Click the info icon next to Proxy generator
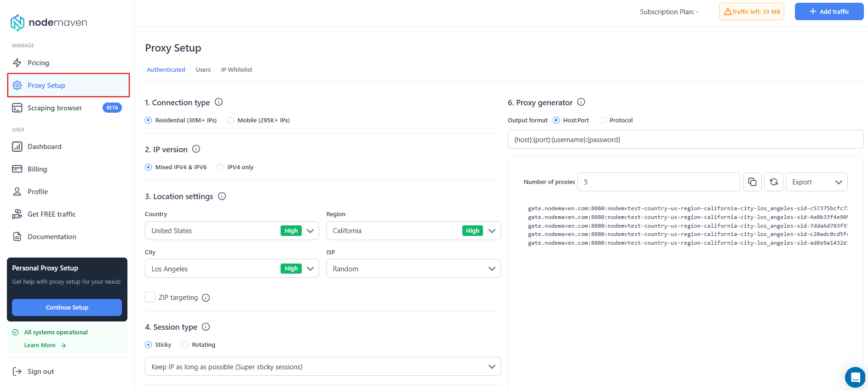The height and width of the screenshot is (390, 868). (x=581, y=102)
